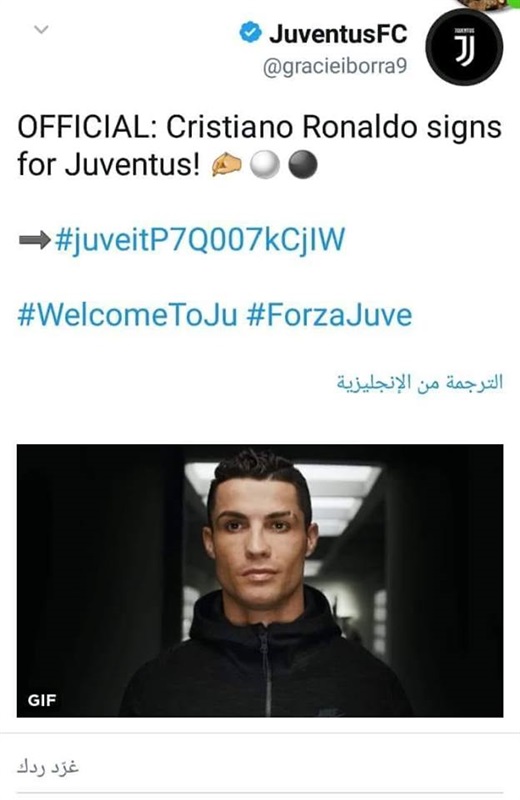This screenshot has width=520, height=800.
Task: Focus the tweet your reply field
Action: tap(260, 767)
